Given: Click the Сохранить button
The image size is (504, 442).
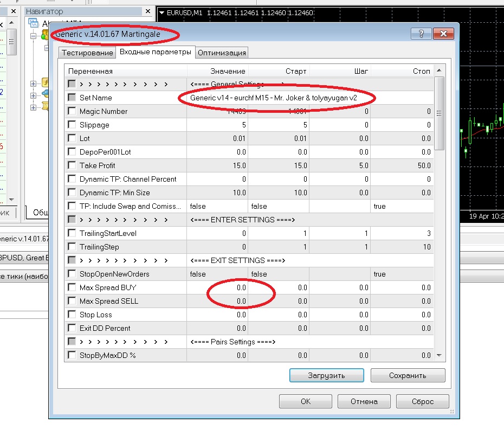Looking at the screenshot, I should (x=408, y=375).
